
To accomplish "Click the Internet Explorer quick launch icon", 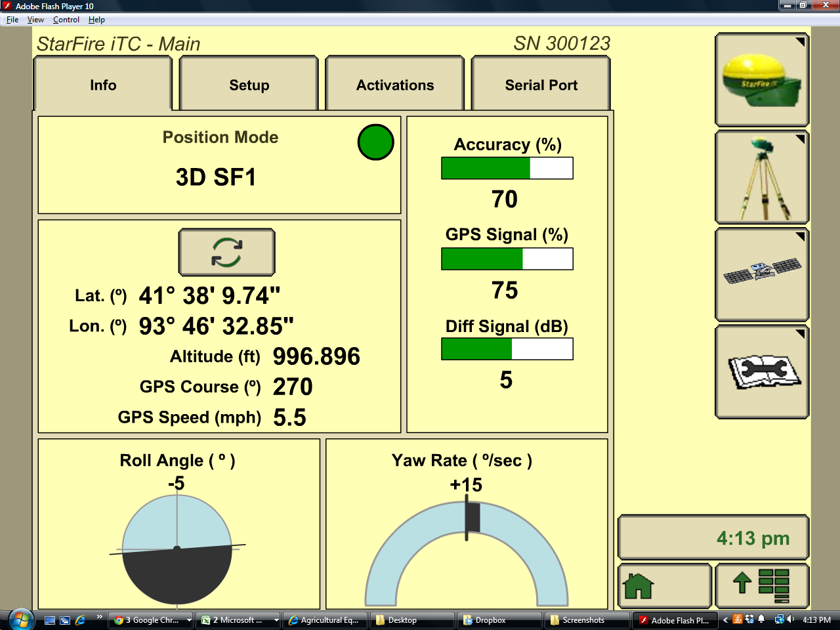I will coord(81,619).
